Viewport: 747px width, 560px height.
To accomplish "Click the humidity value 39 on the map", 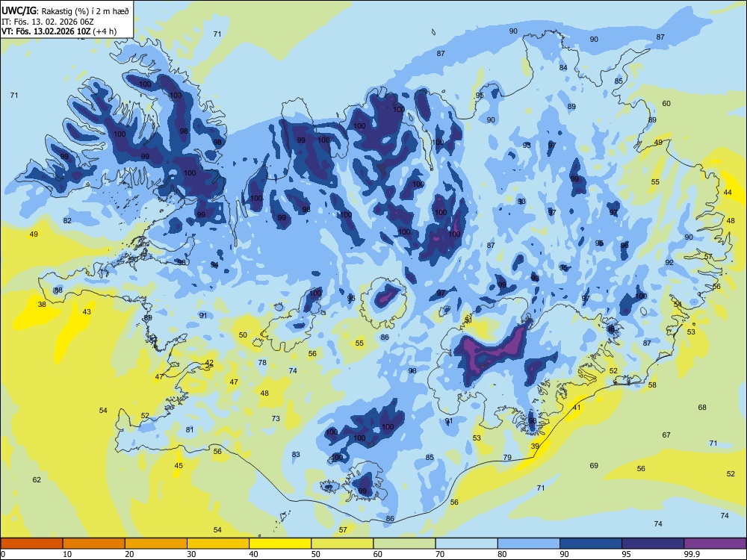I will (x=535, y=447).
